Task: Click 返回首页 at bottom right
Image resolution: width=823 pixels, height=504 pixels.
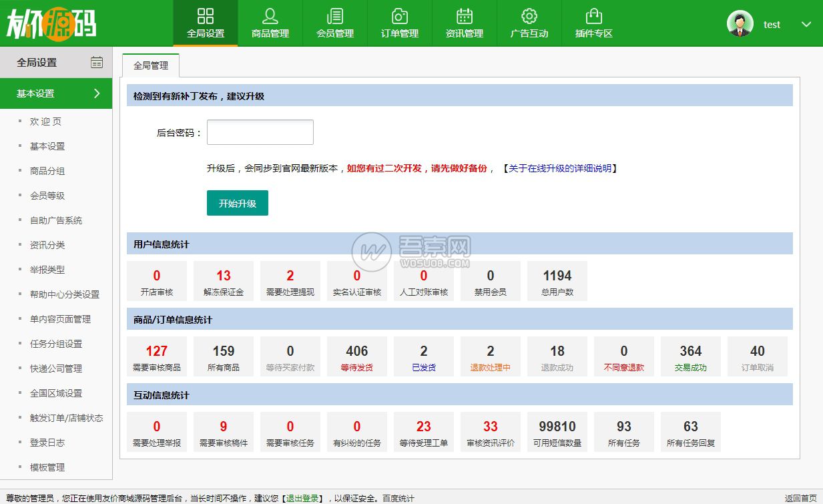Action: coord(800,498)
